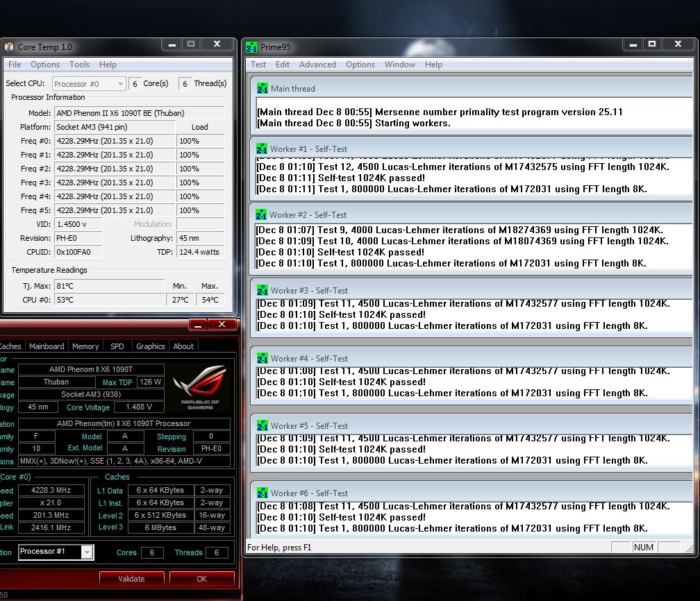
Task: Click the Worker #1 Self-Test title bar
Action: (x=472, y=149)
